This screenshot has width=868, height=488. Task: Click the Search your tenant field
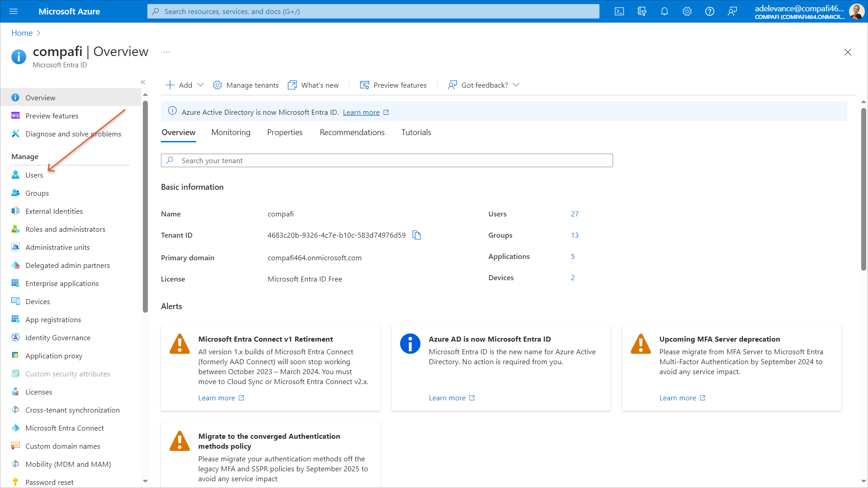387,160
